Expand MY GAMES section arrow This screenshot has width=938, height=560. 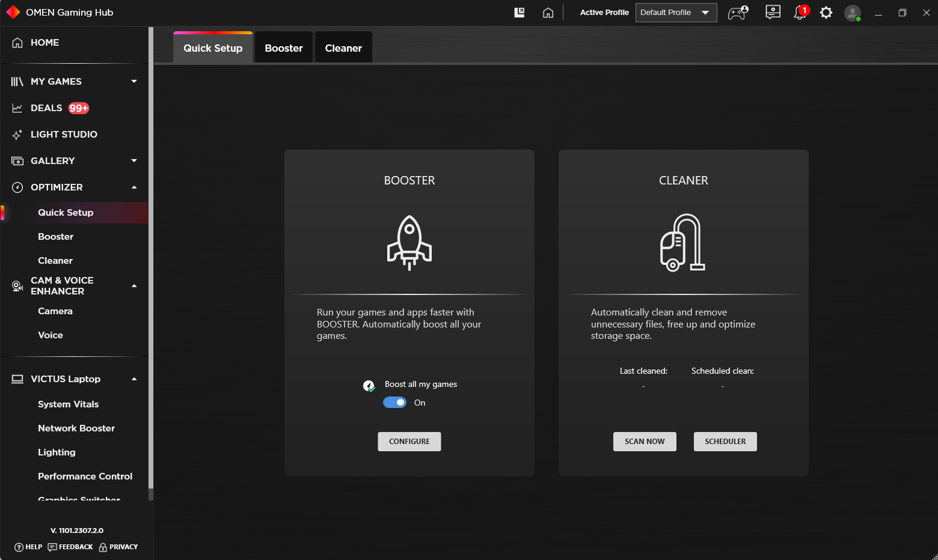click(134, 82)
